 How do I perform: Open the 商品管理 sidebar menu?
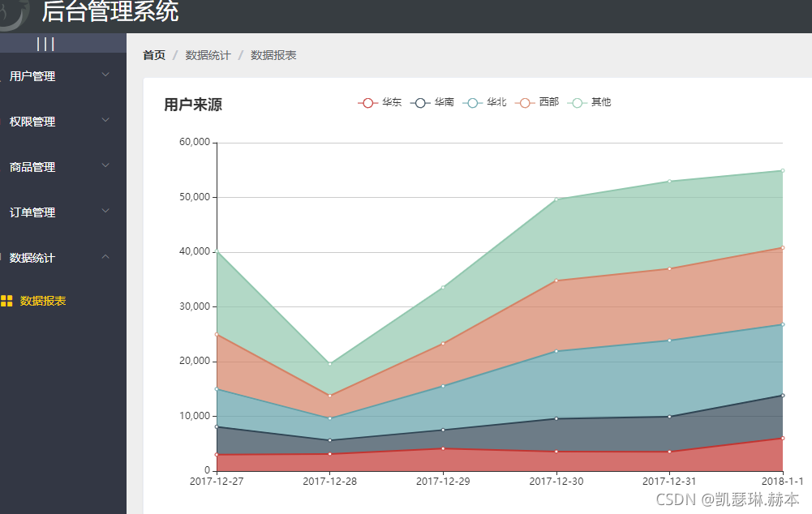(x=63, y=167)
